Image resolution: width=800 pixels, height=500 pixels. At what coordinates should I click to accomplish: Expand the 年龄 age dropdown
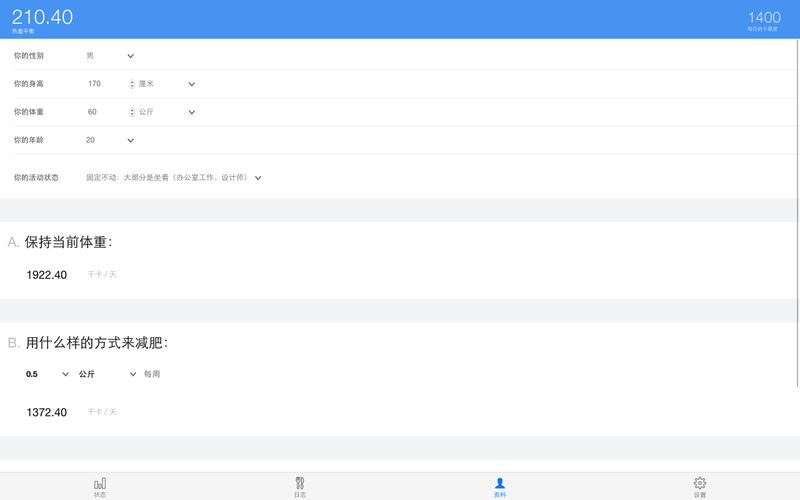click(x=130, y=140)
